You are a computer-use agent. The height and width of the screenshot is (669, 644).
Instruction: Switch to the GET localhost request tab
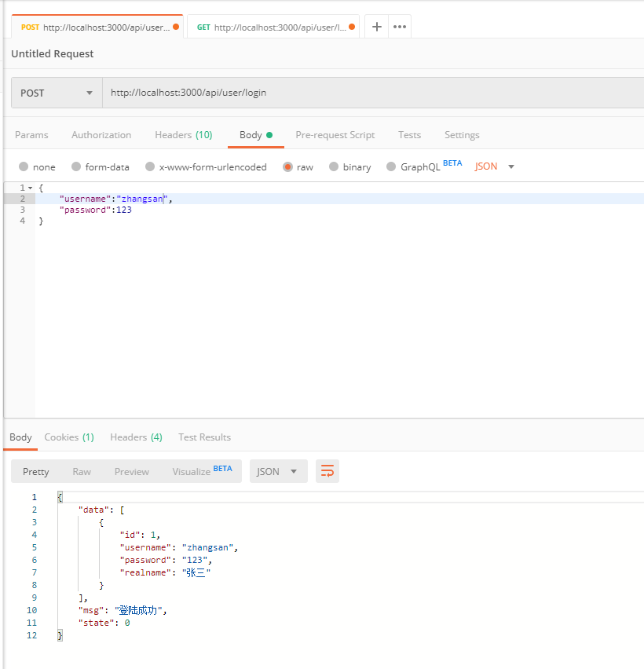click(x=271, y=27)
